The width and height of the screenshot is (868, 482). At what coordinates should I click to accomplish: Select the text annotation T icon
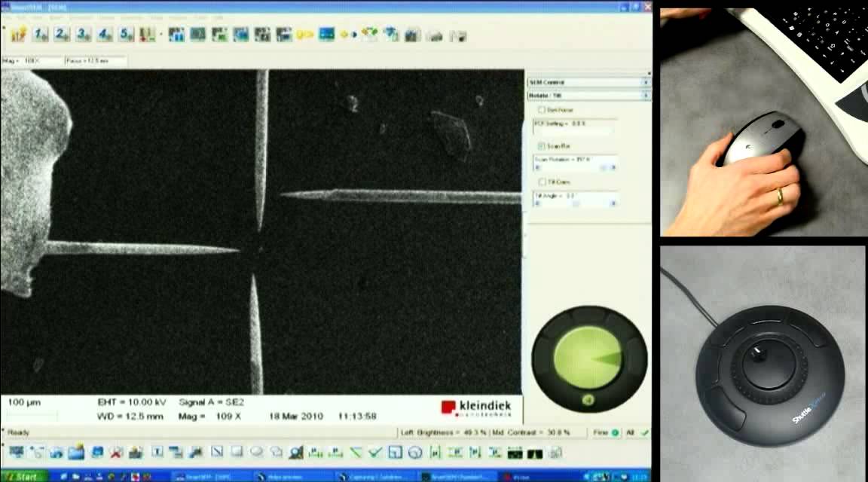coord(157,452)
